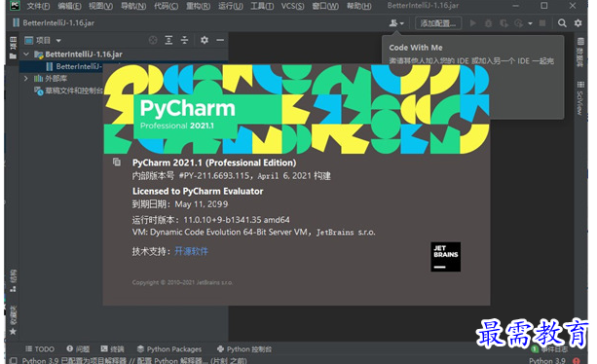Click the Stop square icon
This screenshot has height=364, width=597.
point(542,23)
